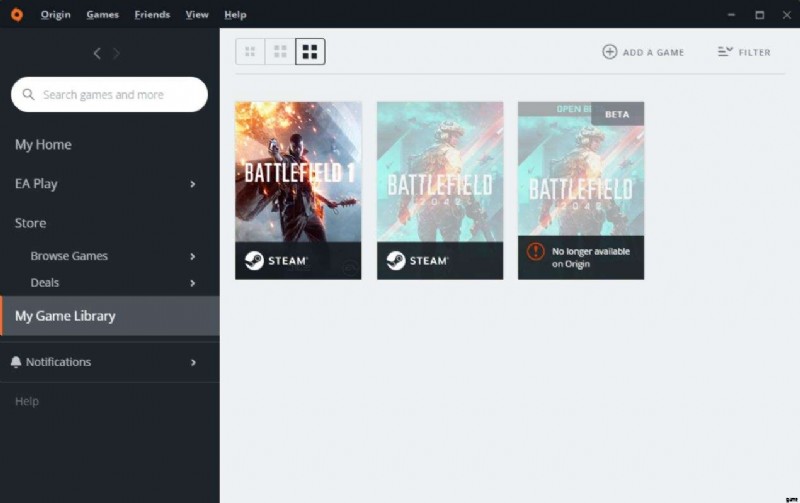
Task: Open Deals under Store
Action: pyautogui.click(x=45, y=282)
